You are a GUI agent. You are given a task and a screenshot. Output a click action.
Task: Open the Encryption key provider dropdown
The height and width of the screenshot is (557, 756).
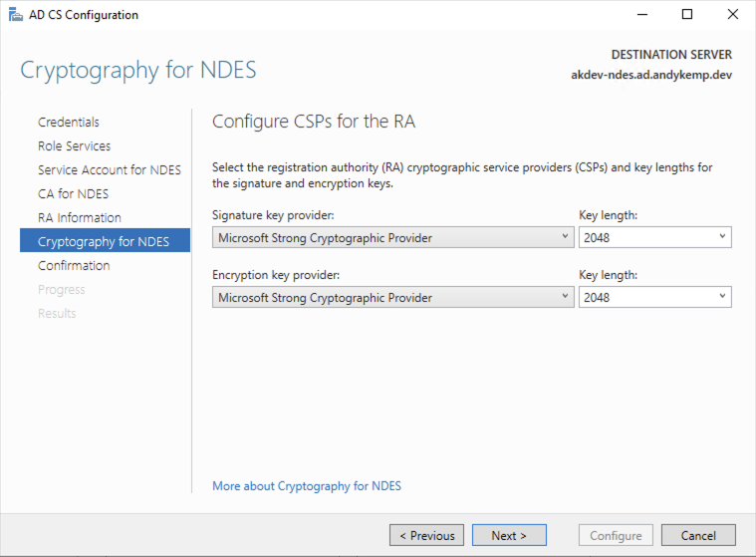pyautogui.click(x=393, y=297)
